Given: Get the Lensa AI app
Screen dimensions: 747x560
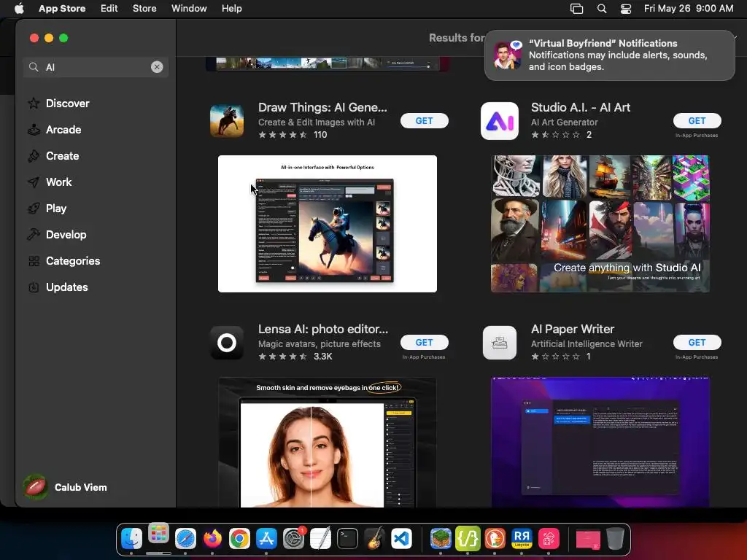Looking at the screenshot, I should pos(424,343).
